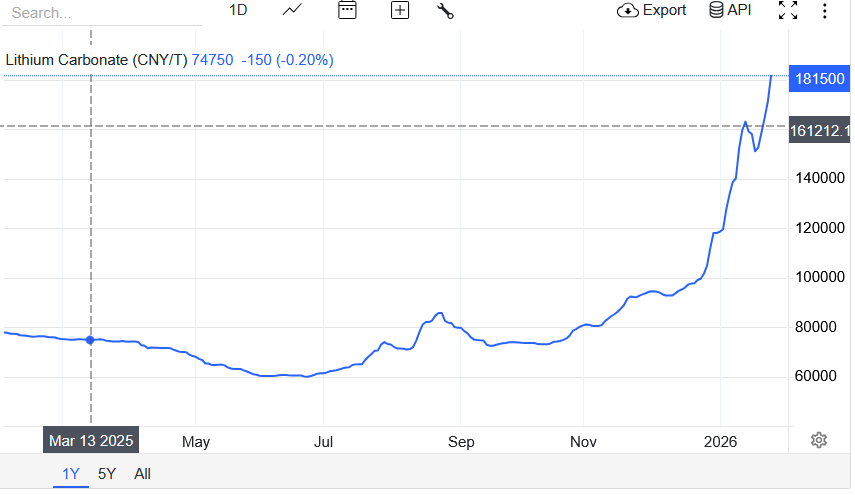
Task: Click the Mar 13 2025 date label
Action: (90, 440)
